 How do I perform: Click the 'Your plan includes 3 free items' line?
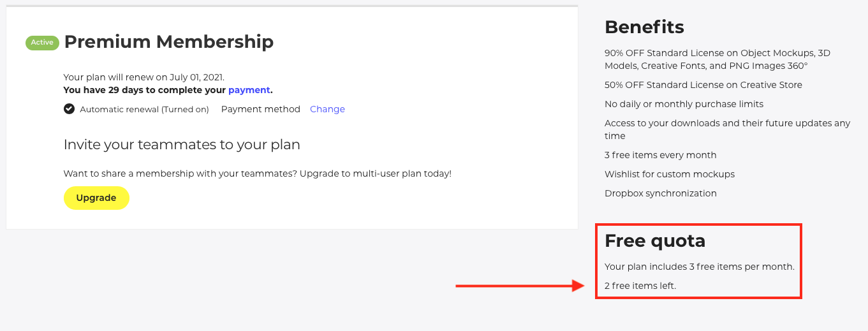700,267
